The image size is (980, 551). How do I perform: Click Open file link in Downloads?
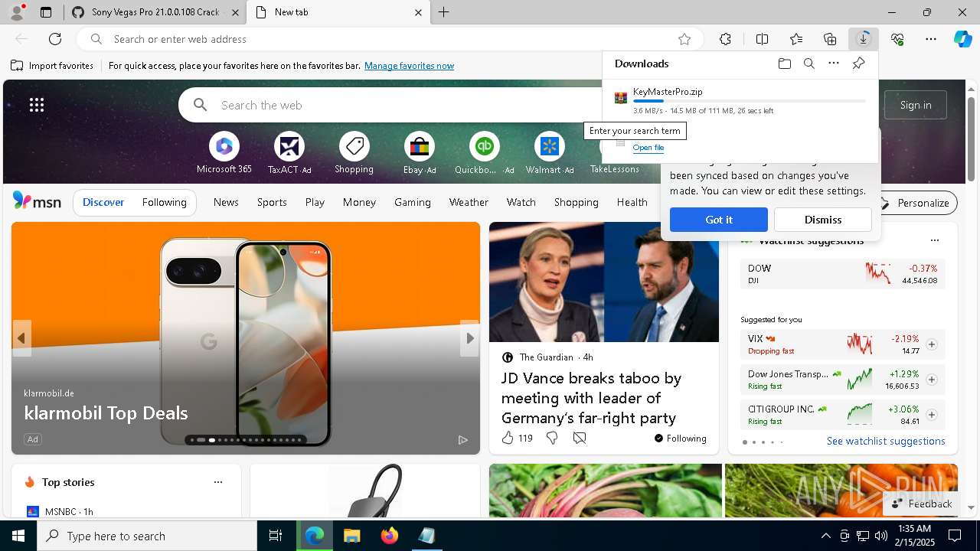648,148
